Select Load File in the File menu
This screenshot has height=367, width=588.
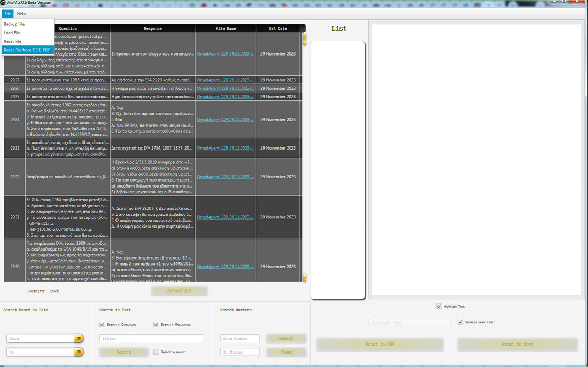[x=12, y=33]
